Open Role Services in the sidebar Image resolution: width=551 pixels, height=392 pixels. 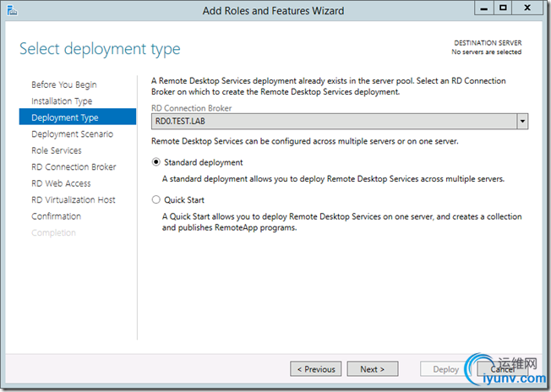(x=57, y=150)
